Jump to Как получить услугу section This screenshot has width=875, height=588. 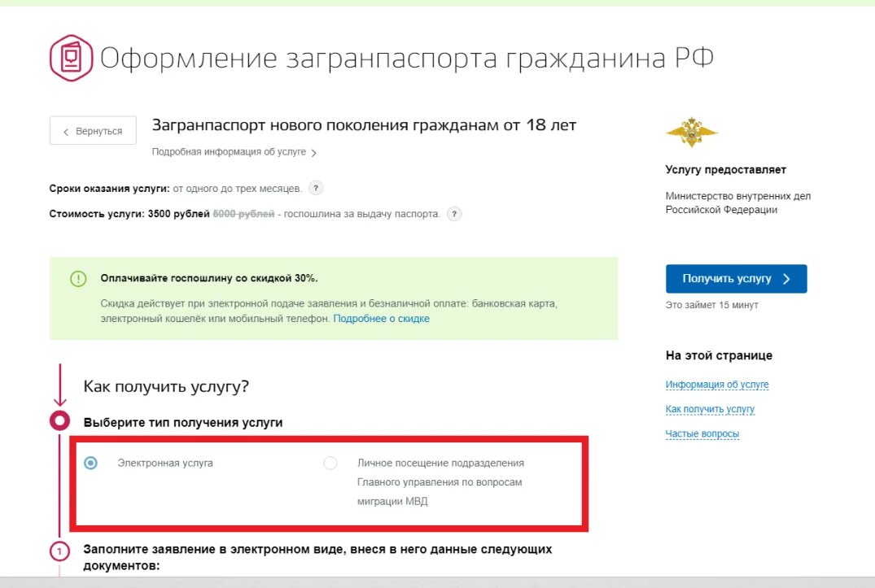coord(710,409)
